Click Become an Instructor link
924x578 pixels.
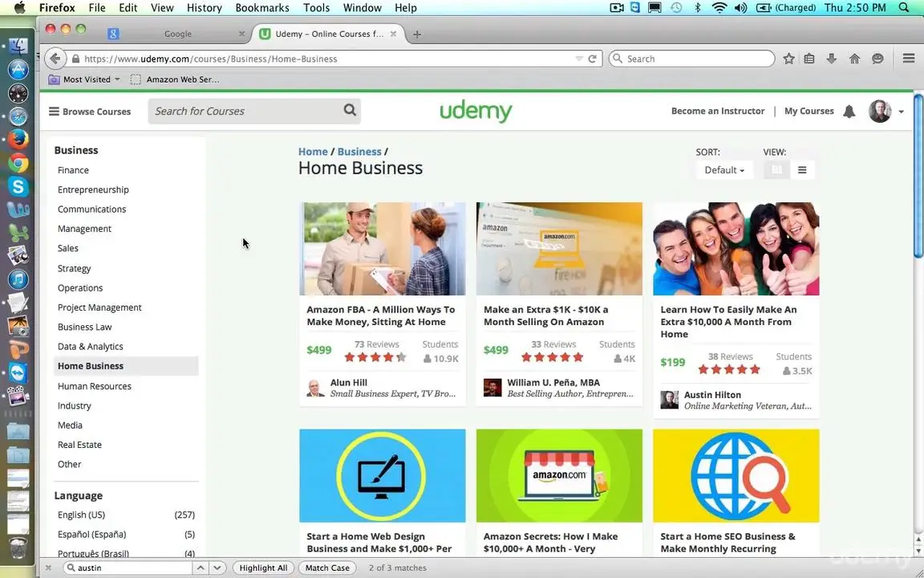click(718, 111)
